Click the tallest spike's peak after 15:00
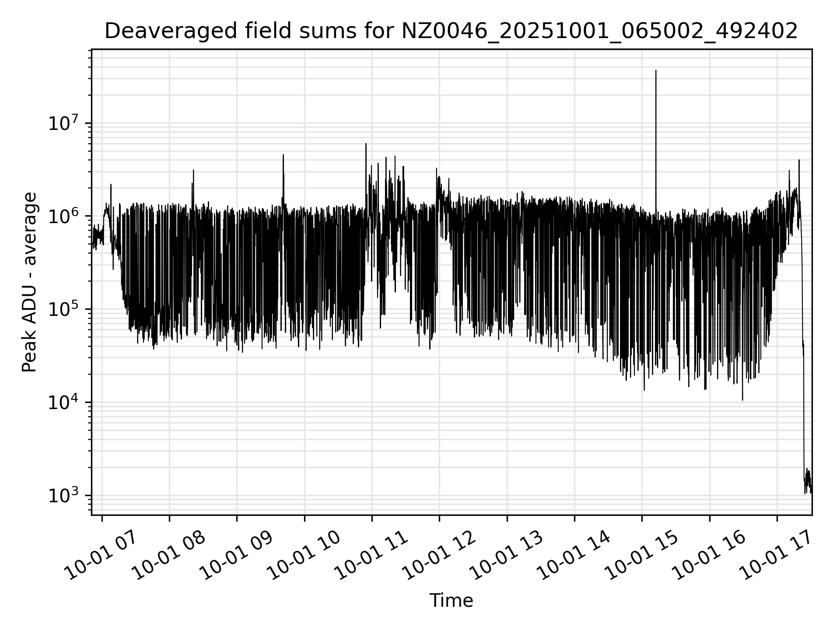 click(655, 71)
